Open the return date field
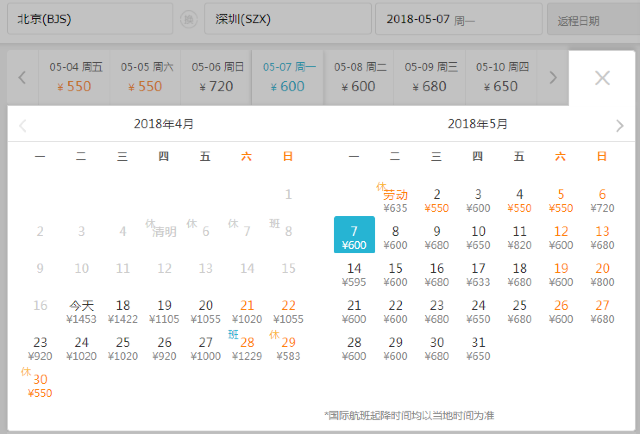 593,19
